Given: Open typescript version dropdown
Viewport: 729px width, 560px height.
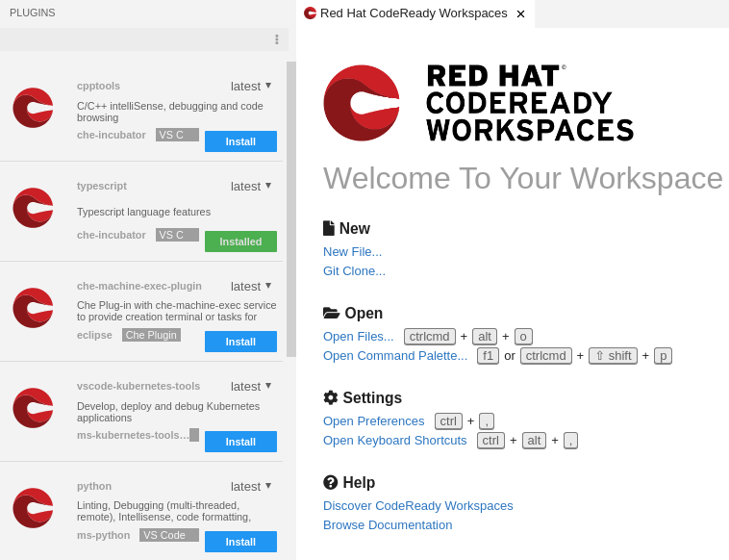Looking at the screenshot, I should (x=251, y=186).
